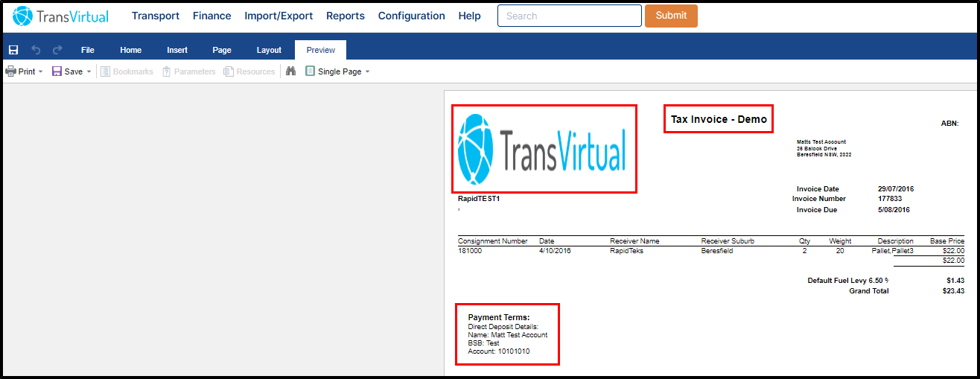Image resolution: width=980 pixels, height=379 pixels.
Task: Open the Transport menu
Action: click(156, 16)
